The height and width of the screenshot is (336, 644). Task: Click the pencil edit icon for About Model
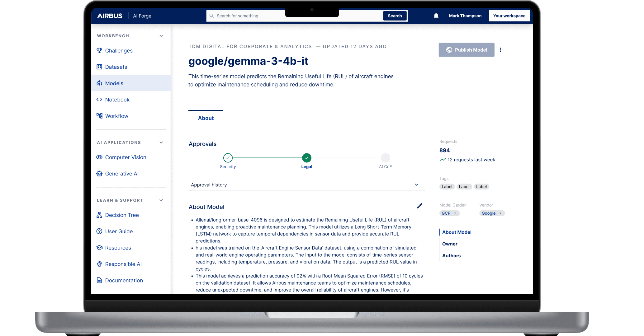click(x=419, y=206)
